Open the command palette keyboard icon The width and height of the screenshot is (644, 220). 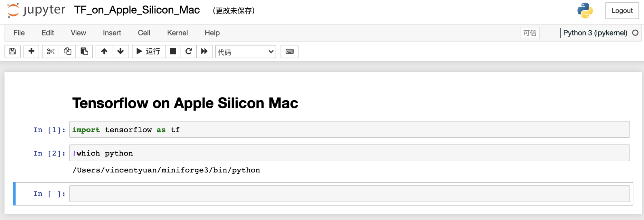click(289, 51)
